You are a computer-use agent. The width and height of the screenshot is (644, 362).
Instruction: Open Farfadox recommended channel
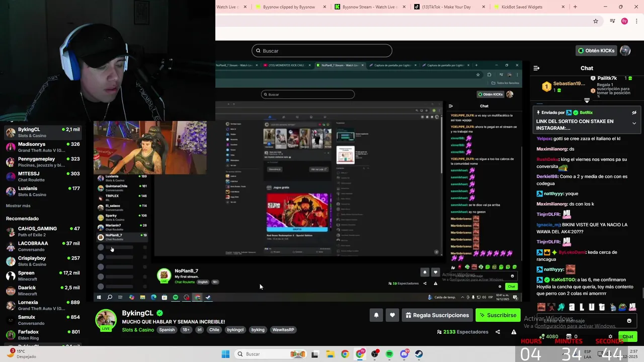(43, 335)
